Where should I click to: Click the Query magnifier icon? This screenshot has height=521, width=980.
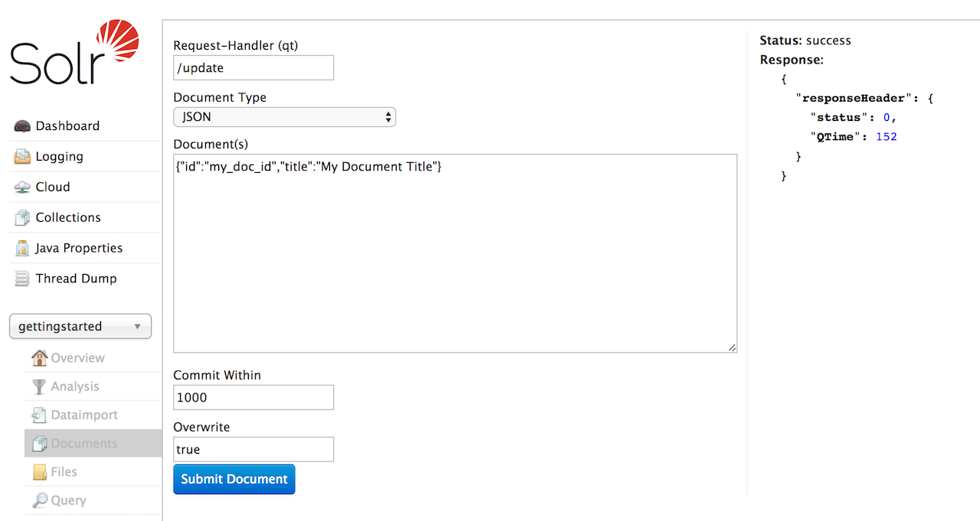click(39, 500)
